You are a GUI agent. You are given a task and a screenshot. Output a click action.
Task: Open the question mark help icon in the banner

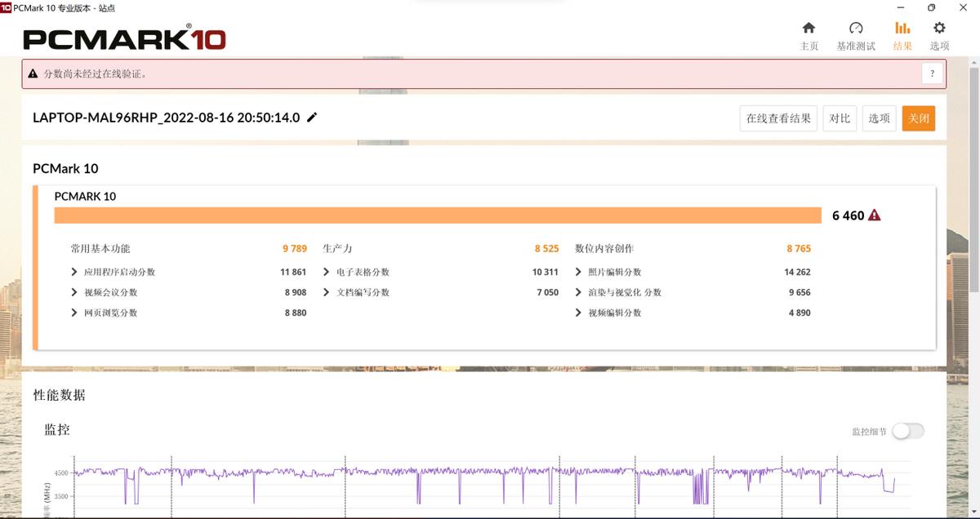click(x=932, y=73)
